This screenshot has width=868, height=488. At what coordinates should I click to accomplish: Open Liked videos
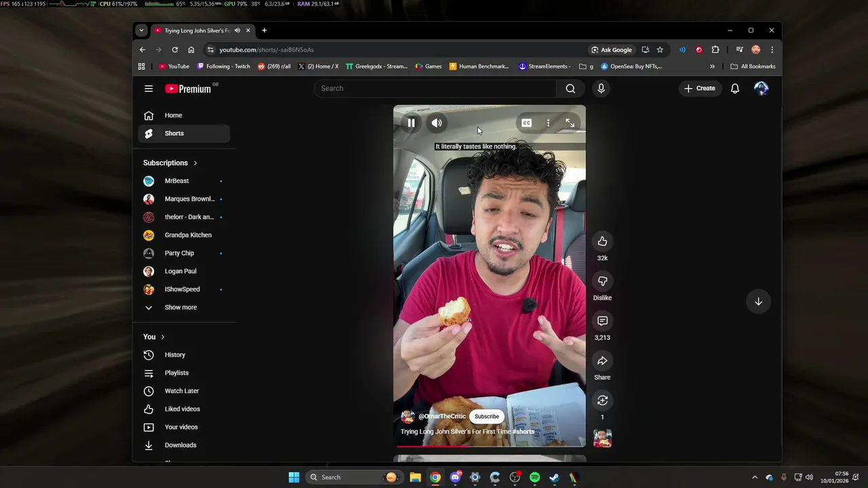184,409
